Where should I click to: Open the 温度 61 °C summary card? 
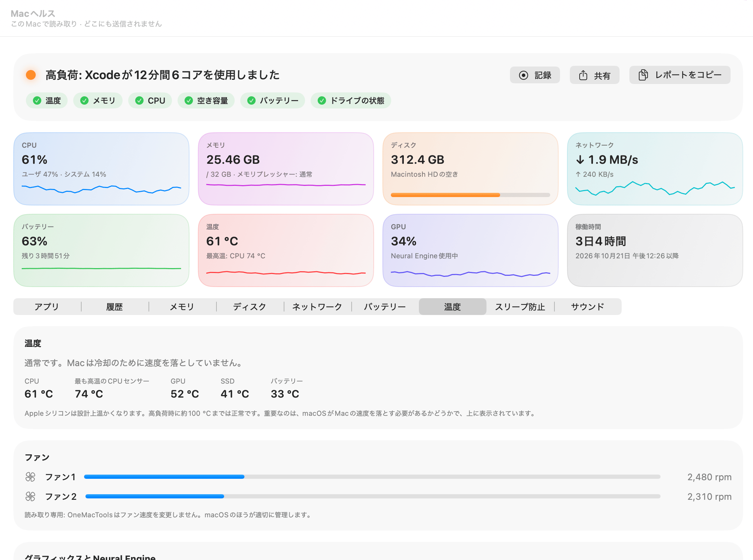pyautogui.click(x=286, y=250)
